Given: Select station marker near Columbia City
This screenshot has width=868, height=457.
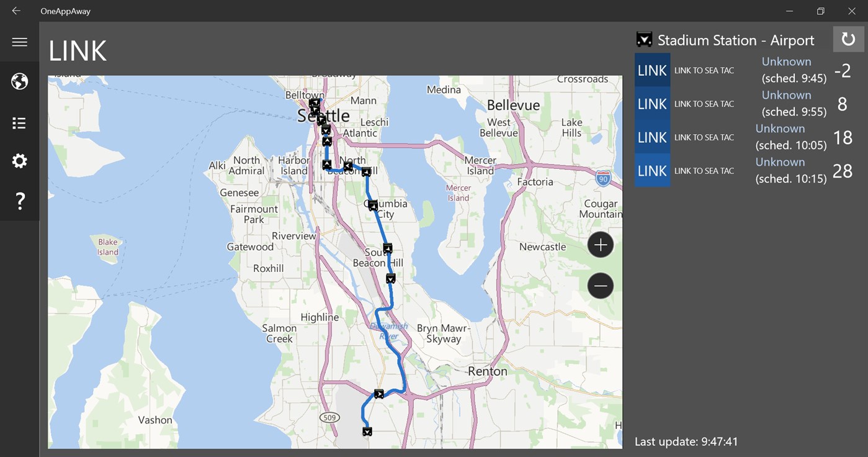Looking at the screenshot, I should coord(373,206).
